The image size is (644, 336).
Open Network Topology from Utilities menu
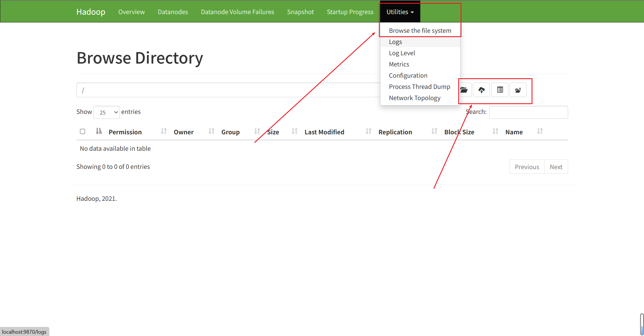point(415,98)
